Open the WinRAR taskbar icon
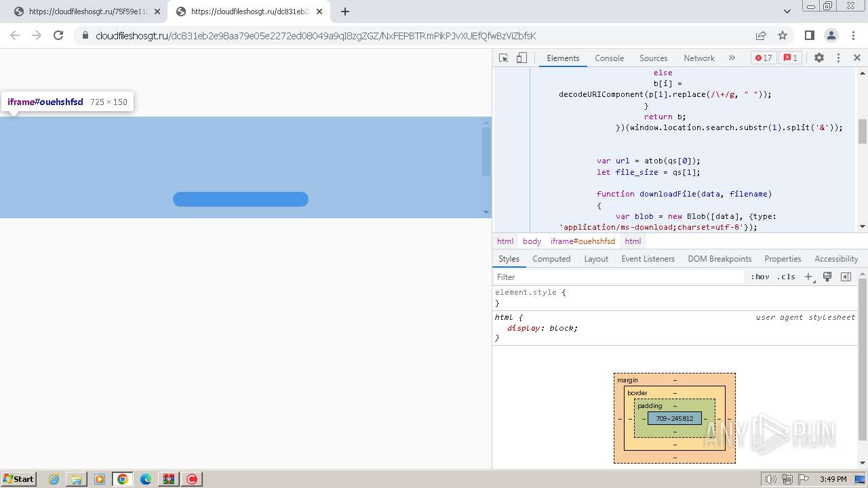868x488 pixels. pos(168,479)
